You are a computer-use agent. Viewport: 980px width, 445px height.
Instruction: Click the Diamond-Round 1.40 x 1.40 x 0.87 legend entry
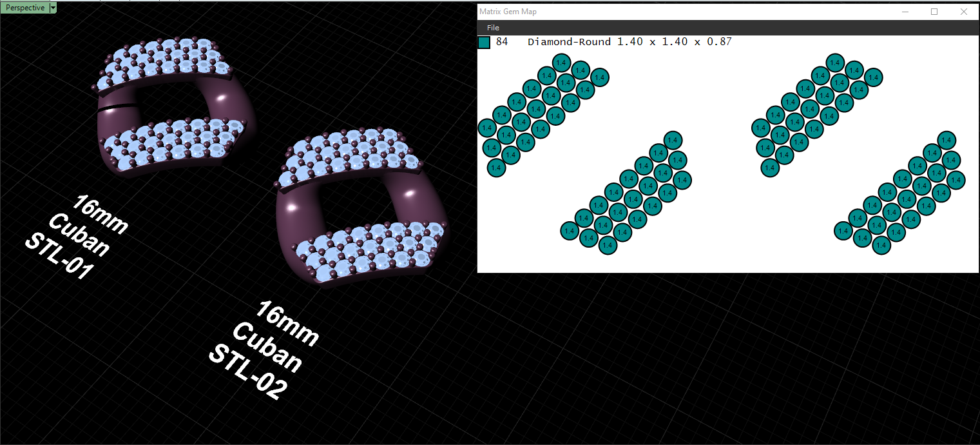pyautogui.click(x=629, y=42)
